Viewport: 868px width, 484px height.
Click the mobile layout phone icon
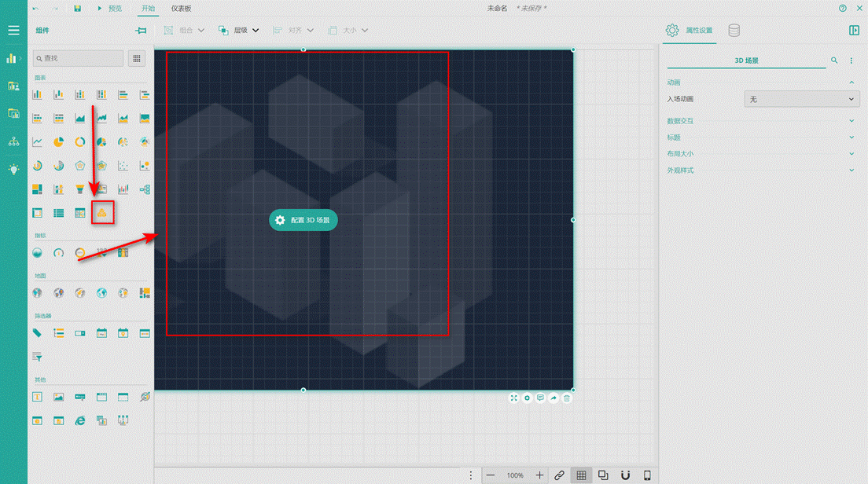[647, 475]
